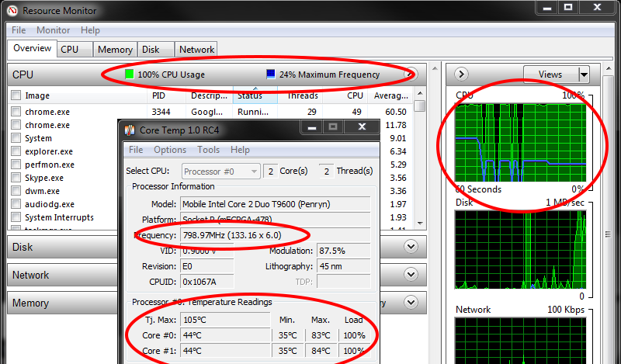Sort by the Threads column header
The image size is (621, 364).
[300, 95]
